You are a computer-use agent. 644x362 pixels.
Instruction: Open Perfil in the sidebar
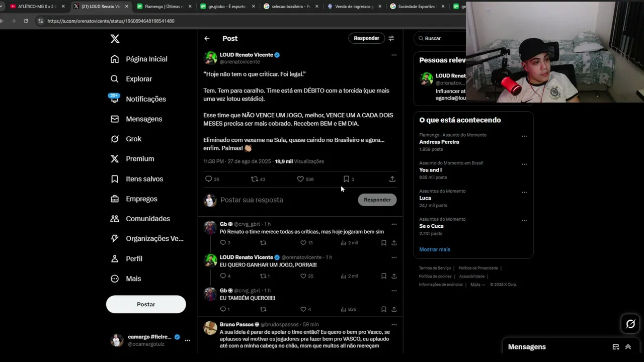coord(126,258)
